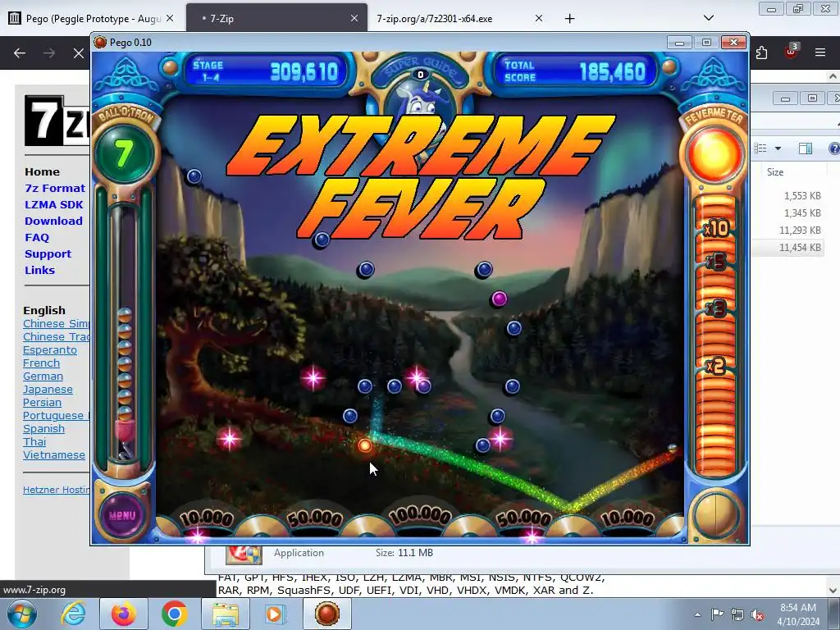Open the Firefox extensions puzzle icon

pos(762,52)
